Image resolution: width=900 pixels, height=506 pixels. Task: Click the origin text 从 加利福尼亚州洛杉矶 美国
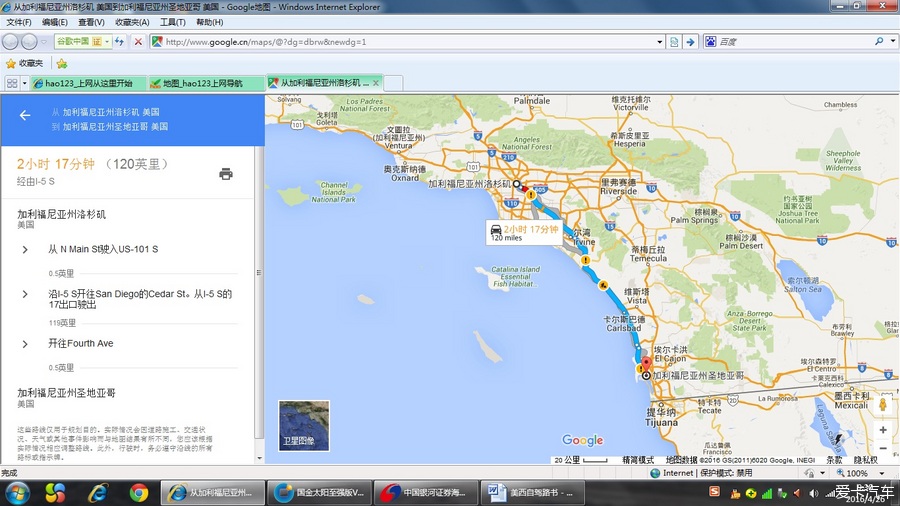[106, 112]
